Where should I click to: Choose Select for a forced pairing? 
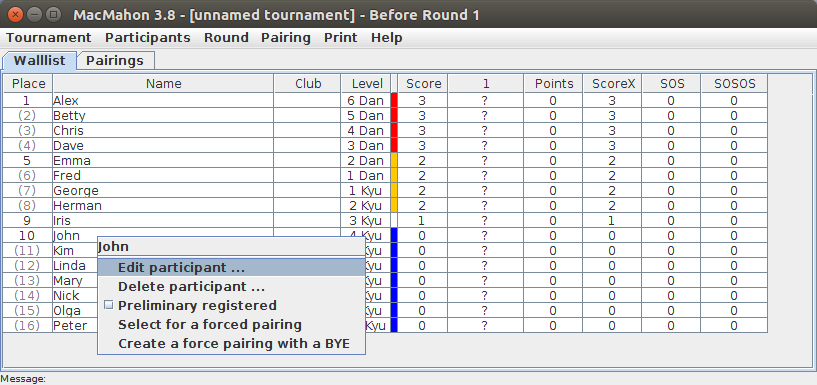(x=231, y=325)
